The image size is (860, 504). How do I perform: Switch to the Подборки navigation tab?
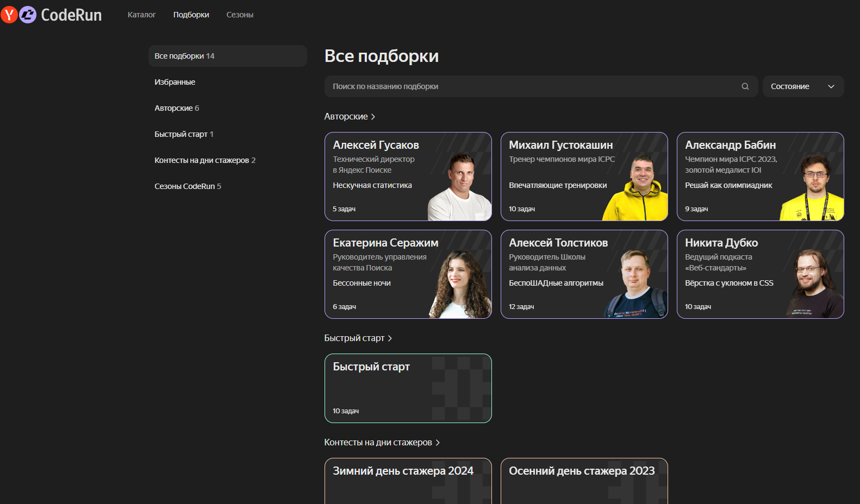(191, 15)
